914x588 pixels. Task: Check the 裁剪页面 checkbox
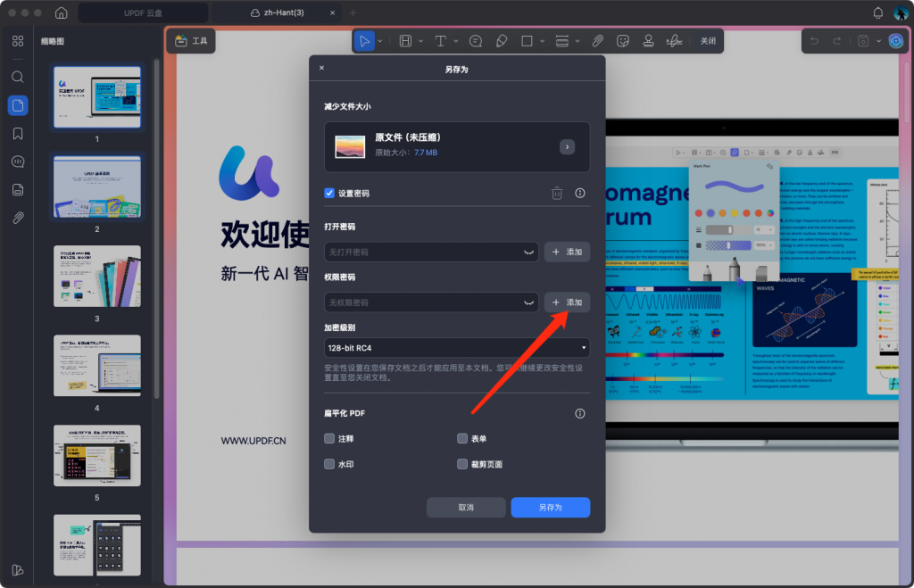point(462,464)
